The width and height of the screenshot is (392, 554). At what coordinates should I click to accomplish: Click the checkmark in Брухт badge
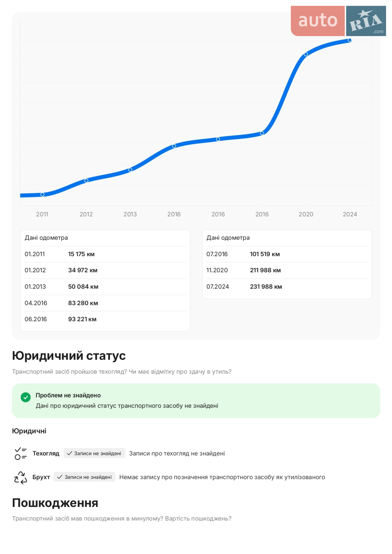60,477
